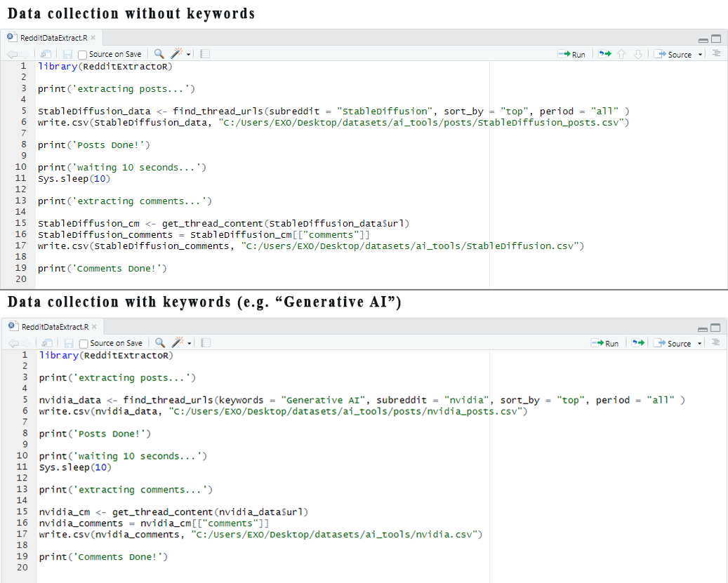728x583 pixels.
Task: Click the forward arrow in the top pane toolbar
Action: (x=24, y=54)
